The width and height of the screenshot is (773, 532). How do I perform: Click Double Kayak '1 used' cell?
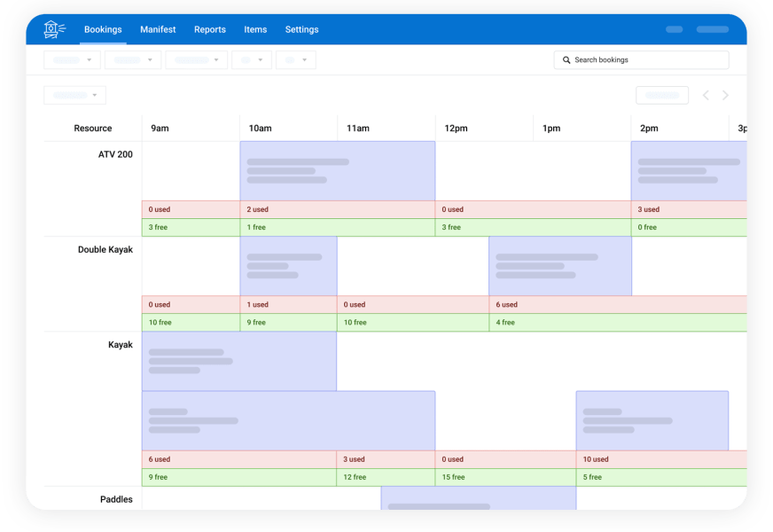tap(288, 305)
